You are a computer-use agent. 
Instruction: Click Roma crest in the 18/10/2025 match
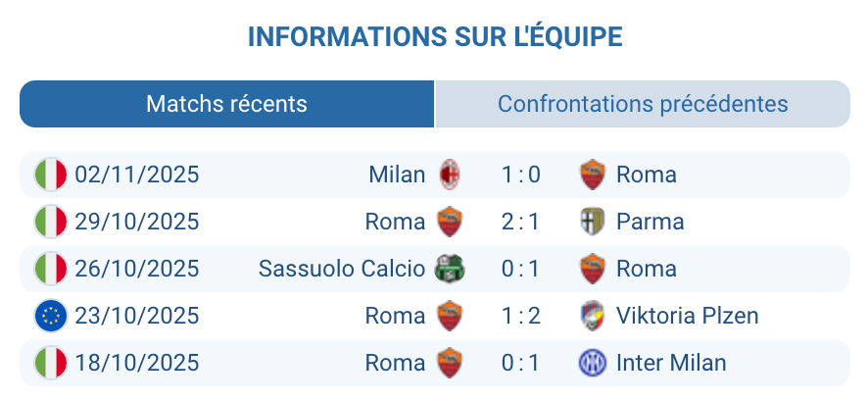(x=450, y=363)
